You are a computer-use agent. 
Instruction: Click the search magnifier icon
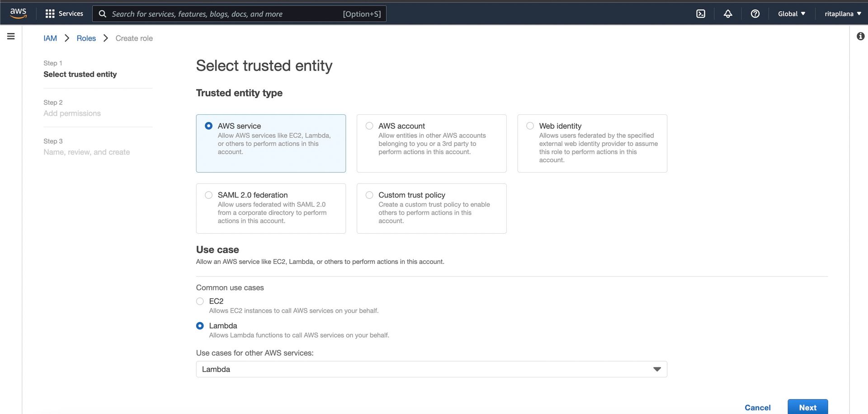click(x=103, y=14)
